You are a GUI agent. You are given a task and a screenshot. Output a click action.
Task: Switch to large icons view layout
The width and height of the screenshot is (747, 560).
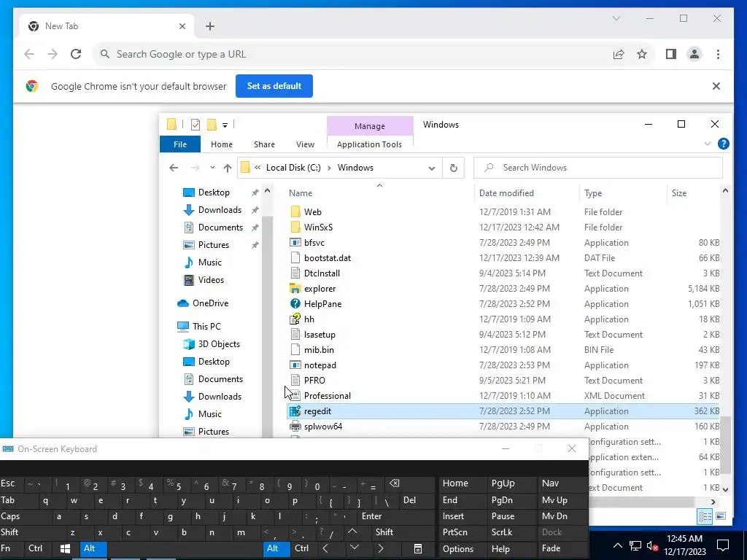click(721, 517)
